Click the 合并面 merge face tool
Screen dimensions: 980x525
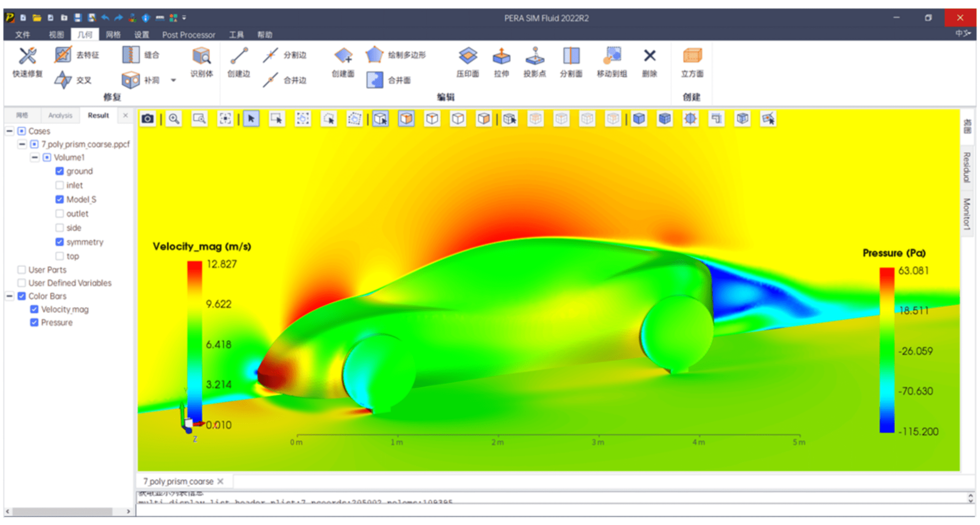coord(388,80)
